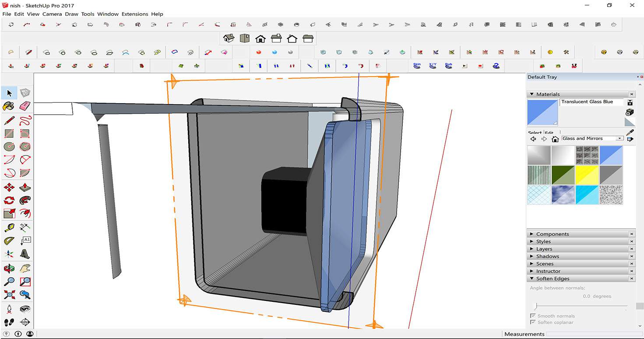This screenshot has height=339, width=644.
Task: Open the Camera menu
Action: [x=52, y=14]
